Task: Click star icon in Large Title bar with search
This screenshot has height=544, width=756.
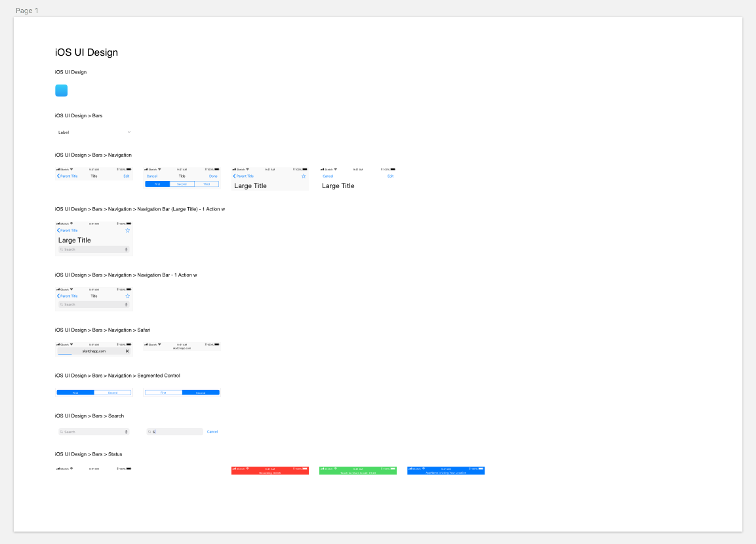Action: coord(128,230)
